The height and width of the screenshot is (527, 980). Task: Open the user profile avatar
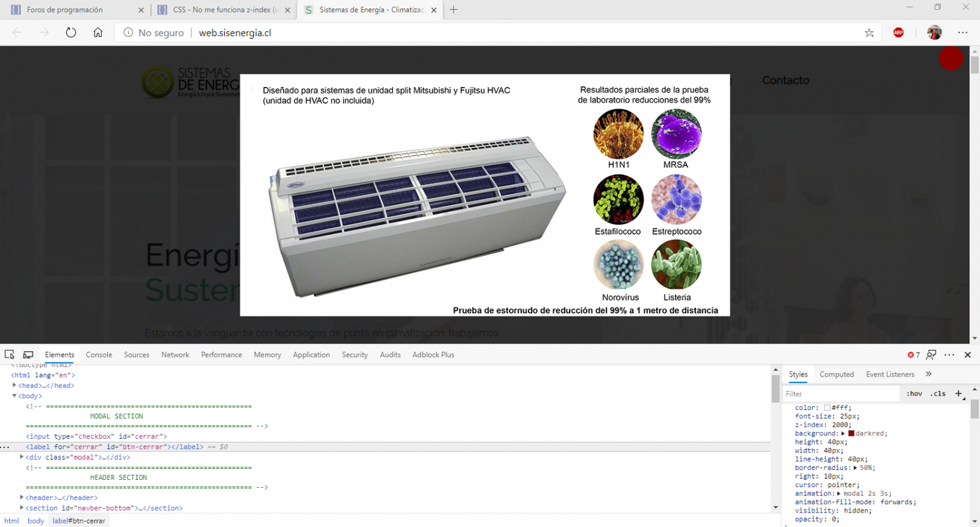pos(934,33)
